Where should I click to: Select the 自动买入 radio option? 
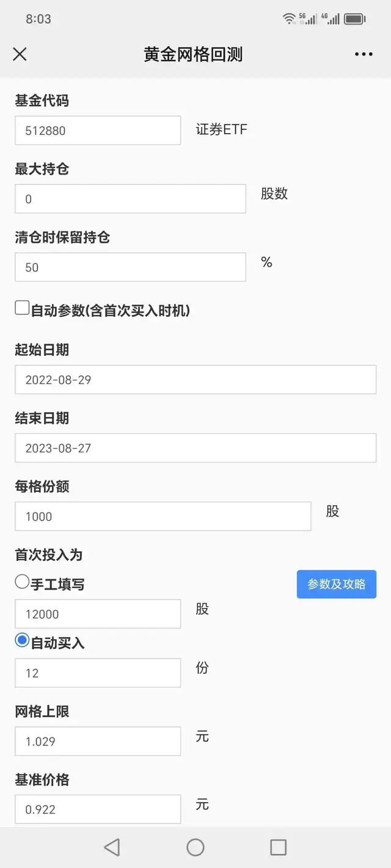coord(23,641)
